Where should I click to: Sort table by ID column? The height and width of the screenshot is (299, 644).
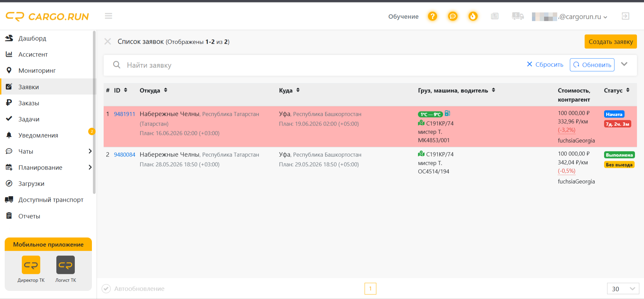pos(125,90)
